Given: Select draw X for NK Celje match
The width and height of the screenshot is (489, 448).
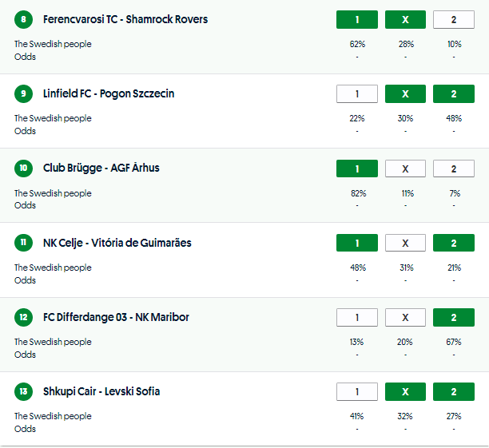Looking at the screenshot, I should 405,243.
